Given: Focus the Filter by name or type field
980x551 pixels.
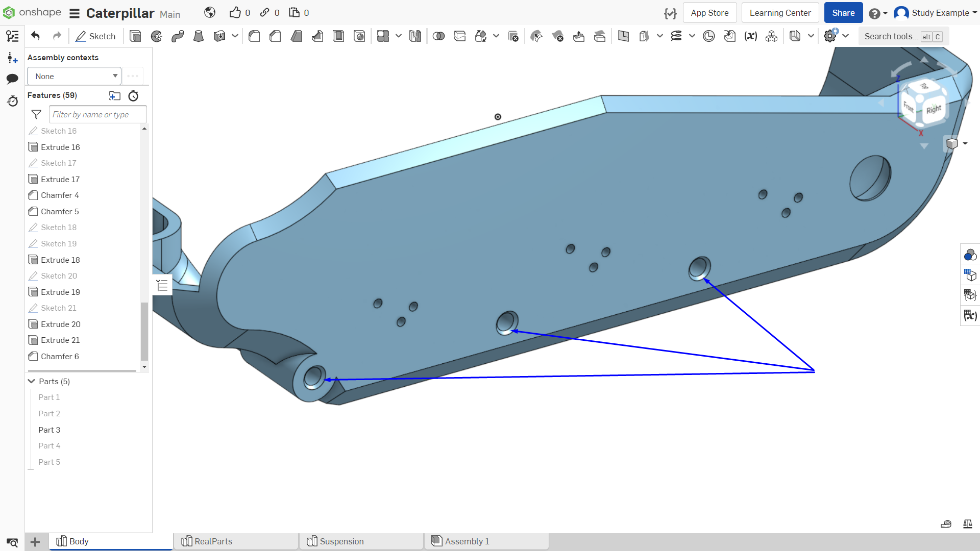Looking at the screenshot, I should [98, 114].
